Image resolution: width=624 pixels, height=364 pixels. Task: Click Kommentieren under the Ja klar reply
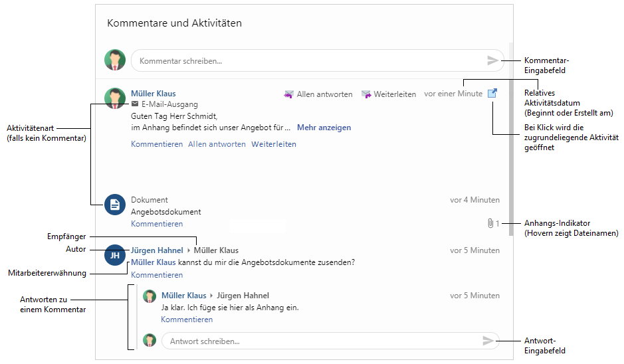[187, 319]
